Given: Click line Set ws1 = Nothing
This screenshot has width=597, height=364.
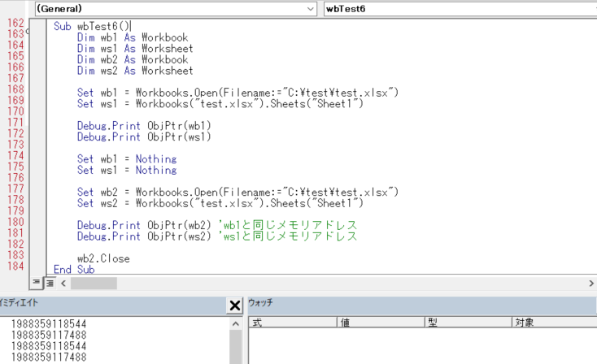Looking at the screenshot, I should coord(127,170).
